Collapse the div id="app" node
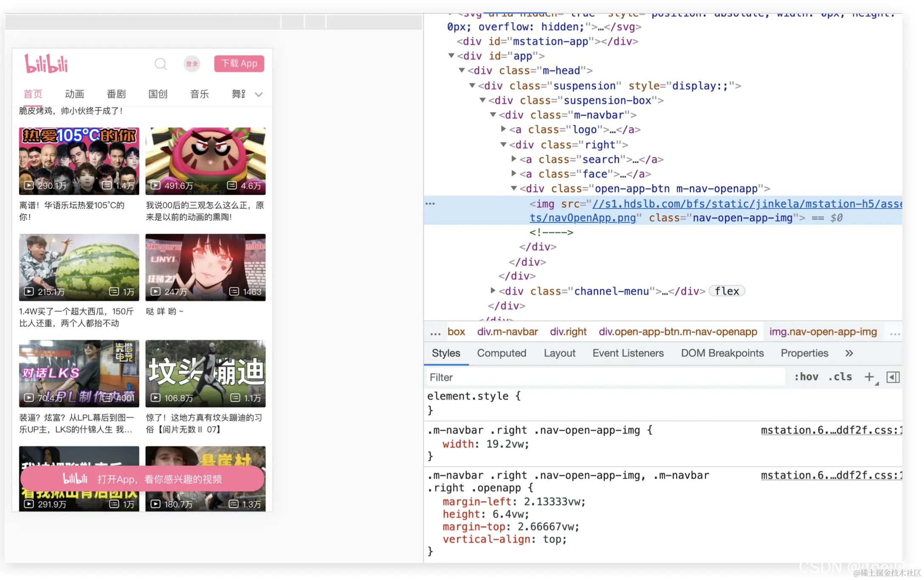Viewport: 924px width, 580px height. 451,56
